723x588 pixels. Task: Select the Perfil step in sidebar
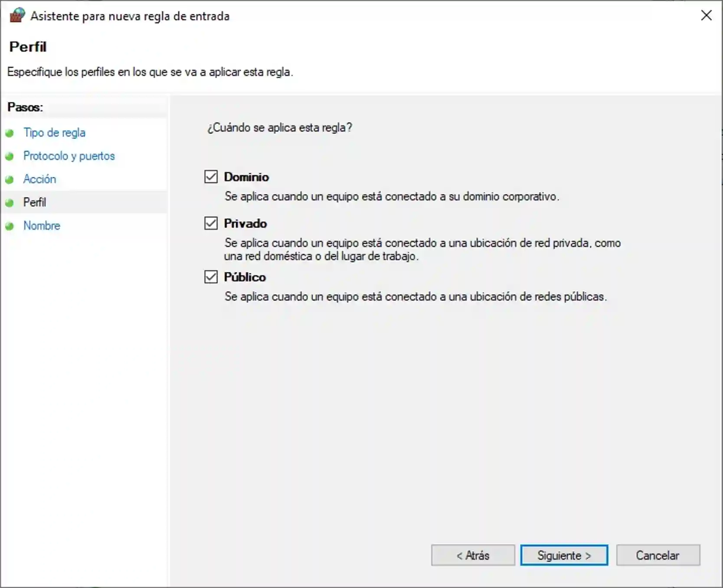[x=35, y=203]
